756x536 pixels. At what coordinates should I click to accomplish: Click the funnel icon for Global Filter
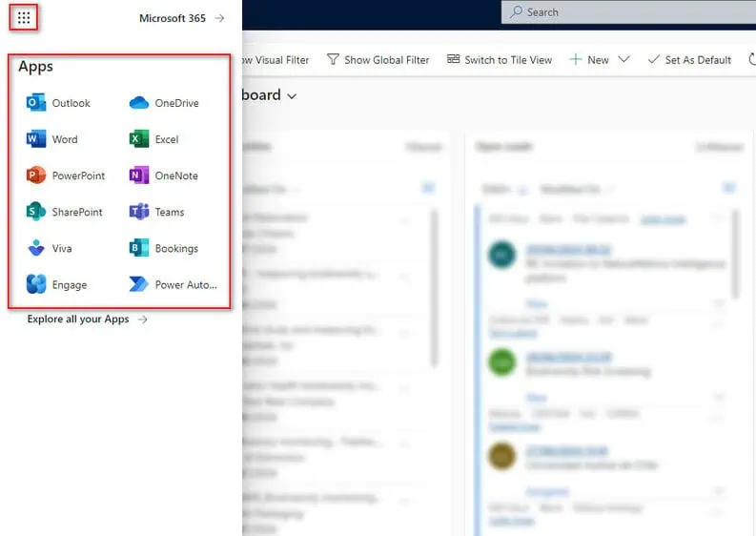coord(333,59)
